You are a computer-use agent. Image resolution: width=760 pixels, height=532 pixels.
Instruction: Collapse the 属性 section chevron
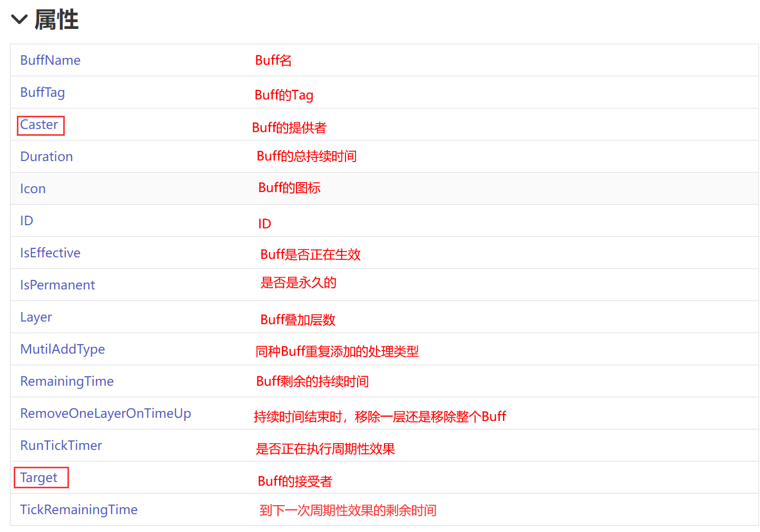click(x=19, y=20)
